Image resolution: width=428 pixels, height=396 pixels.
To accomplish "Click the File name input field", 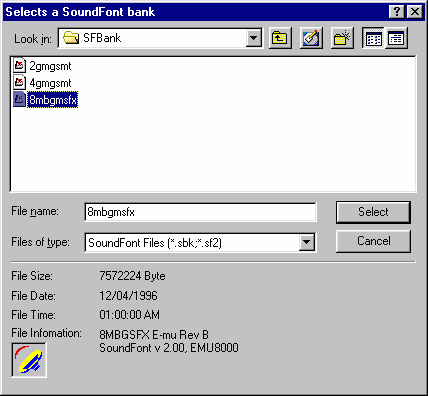I will [200, 212].
